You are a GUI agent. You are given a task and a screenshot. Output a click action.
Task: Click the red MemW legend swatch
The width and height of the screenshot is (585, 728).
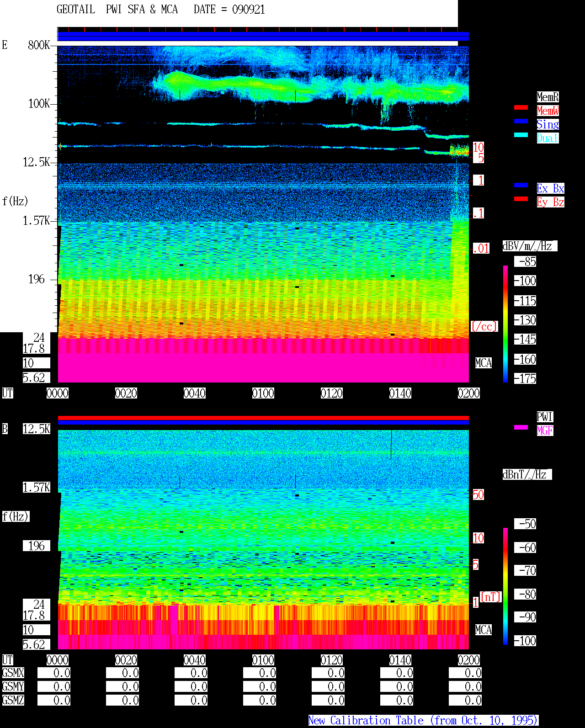click(521, 107)
